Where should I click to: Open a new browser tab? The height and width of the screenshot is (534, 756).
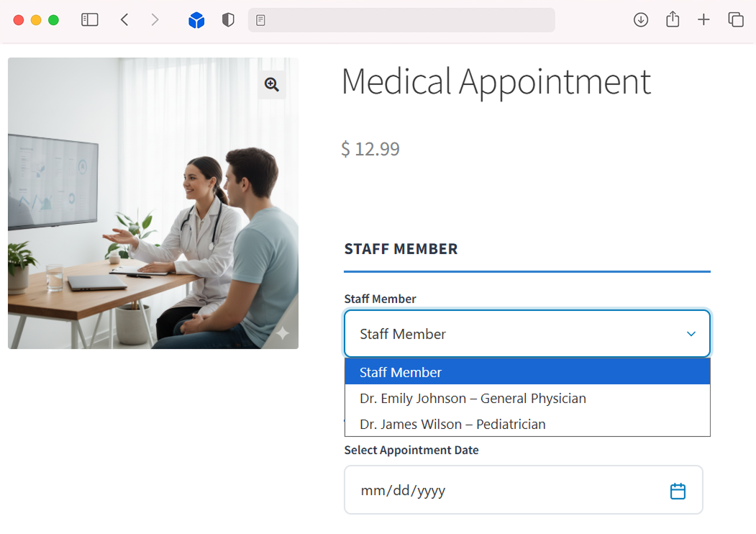[x=703, y=20]
